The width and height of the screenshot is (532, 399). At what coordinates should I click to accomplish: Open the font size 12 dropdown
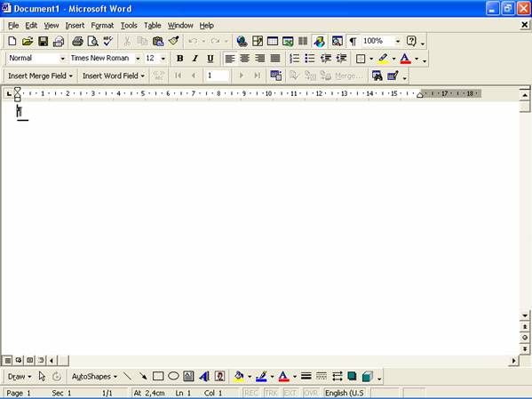click(x=163, y=59)
